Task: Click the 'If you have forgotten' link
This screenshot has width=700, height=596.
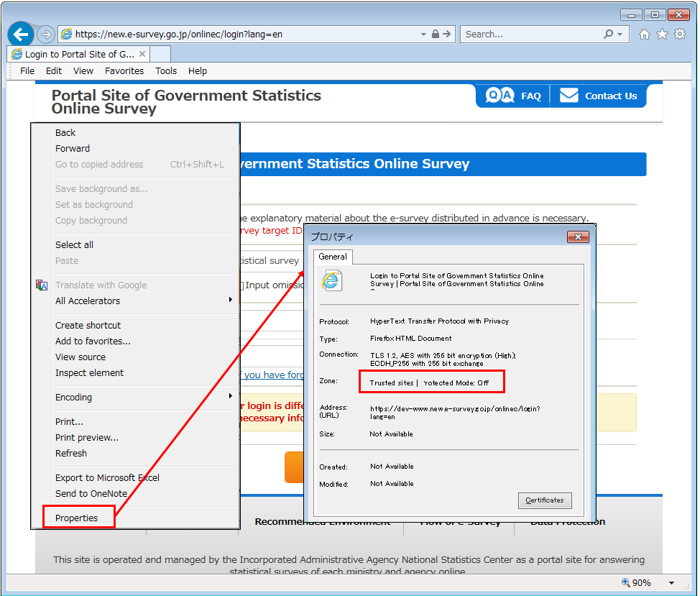Action: pos(272,375)
